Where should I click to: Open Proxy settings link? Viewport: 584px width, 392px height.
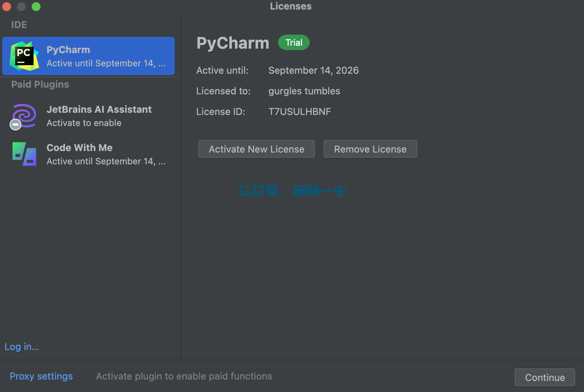[x=41, y=376]
